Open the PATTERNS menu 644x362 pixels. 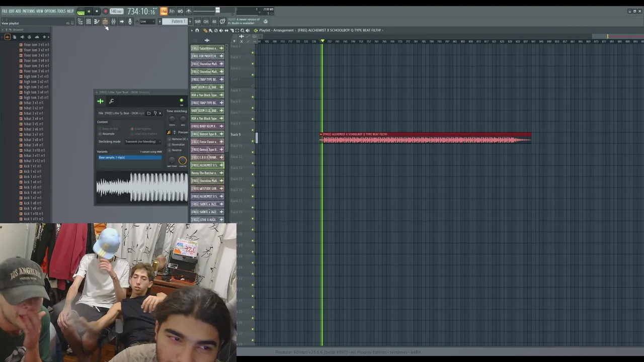point(29,11)
